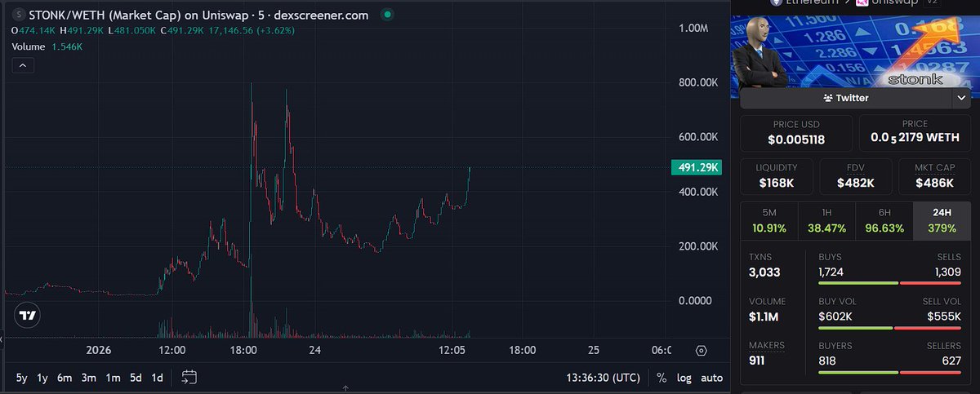This screenshot has height=394, width=980.
Task: Select the 1m time range
Action: click(x=113, y=378)
